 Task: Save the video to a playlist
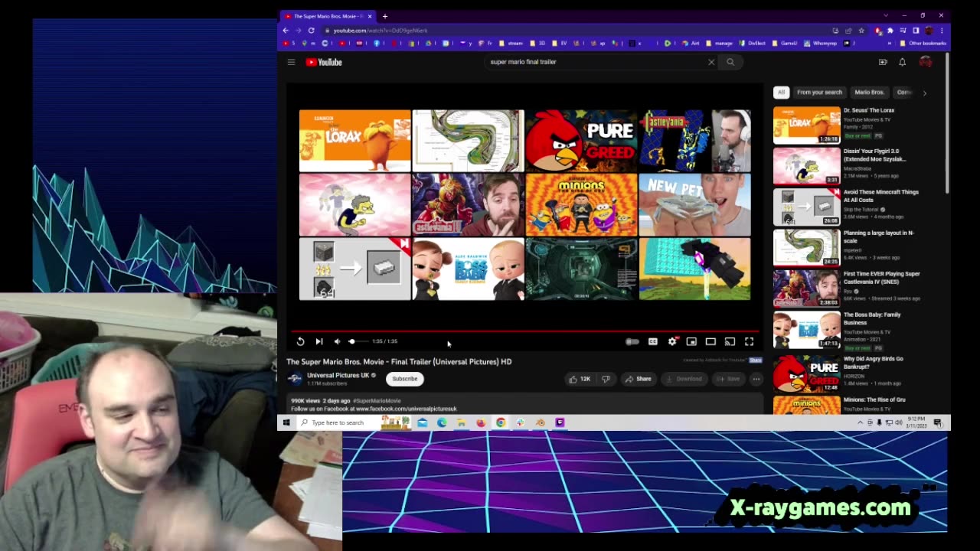(x=727, y=379)
